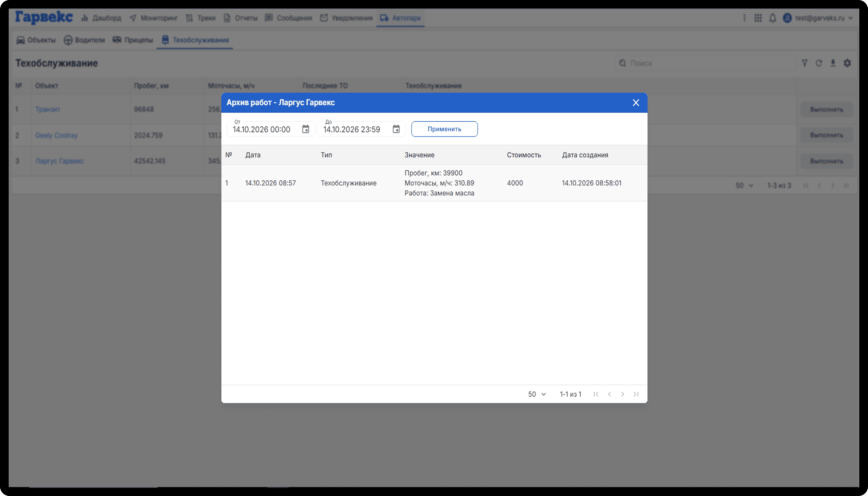Go to next page in dialog pagination

tap(623, 394)
